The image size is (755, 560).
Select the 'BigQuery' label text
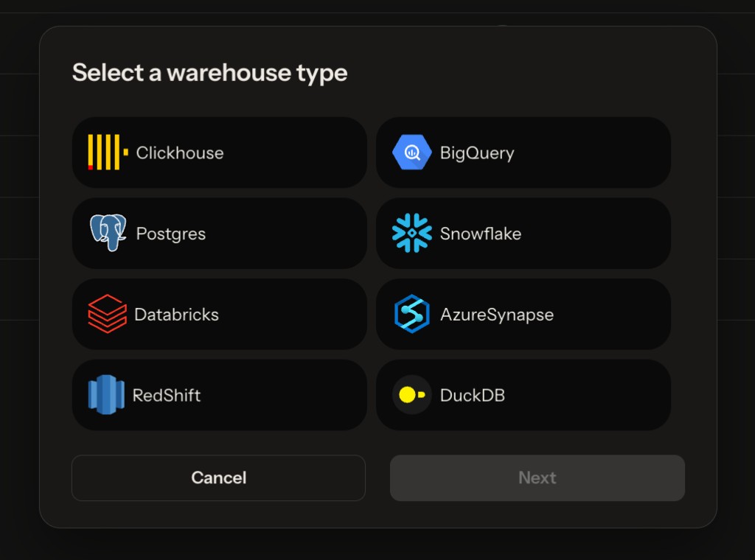pyautogui.click(x=477, y=153)
